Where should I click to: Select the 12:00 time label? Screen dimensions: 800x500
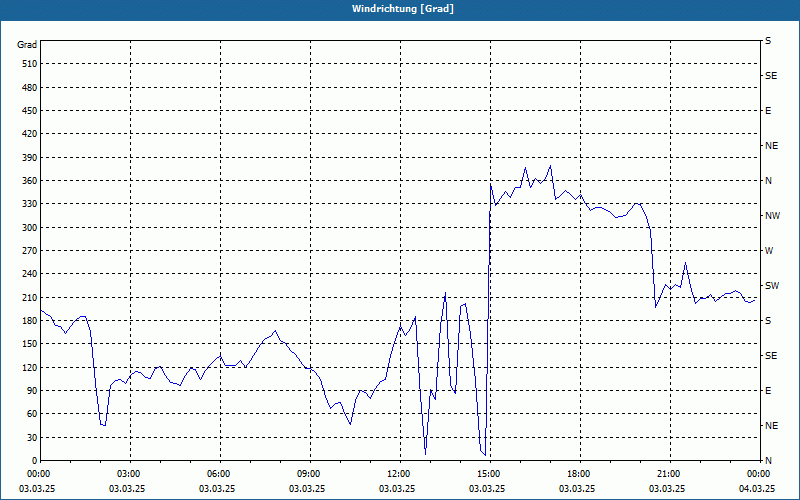coord(400,474)
